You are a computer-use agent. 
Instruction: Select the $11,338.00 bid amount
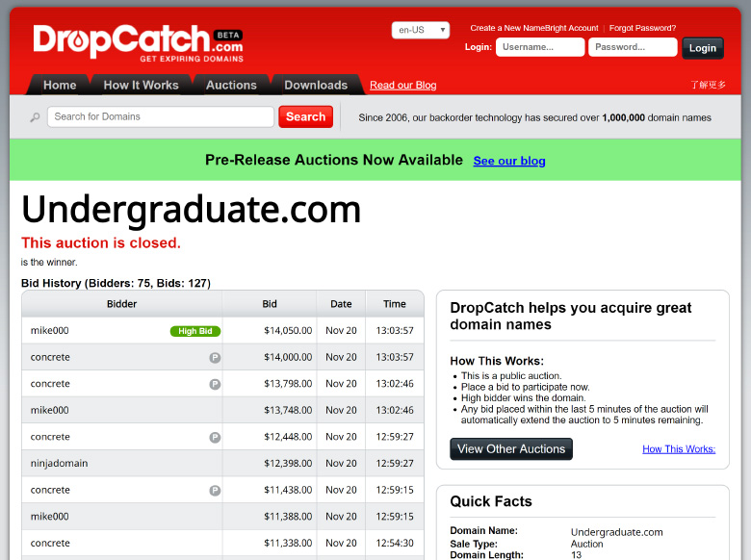pyautogui.click(x=288, y=544)
